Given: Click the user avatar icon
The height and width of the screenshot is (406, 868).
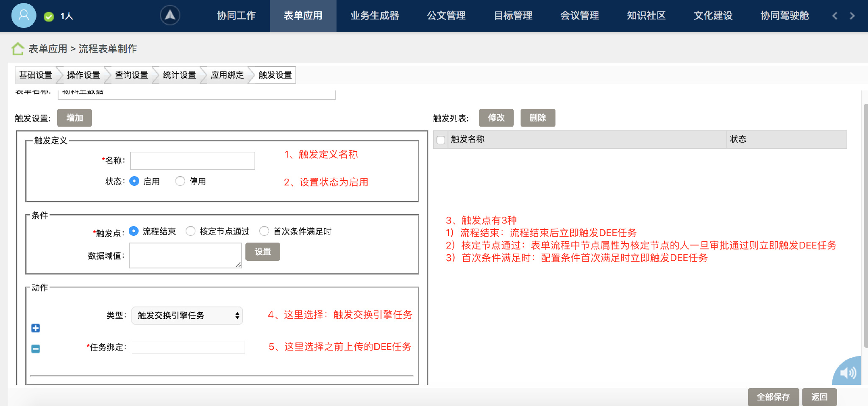Looking at the screenshot, I should pyautogui.click(x=24, y=16).
